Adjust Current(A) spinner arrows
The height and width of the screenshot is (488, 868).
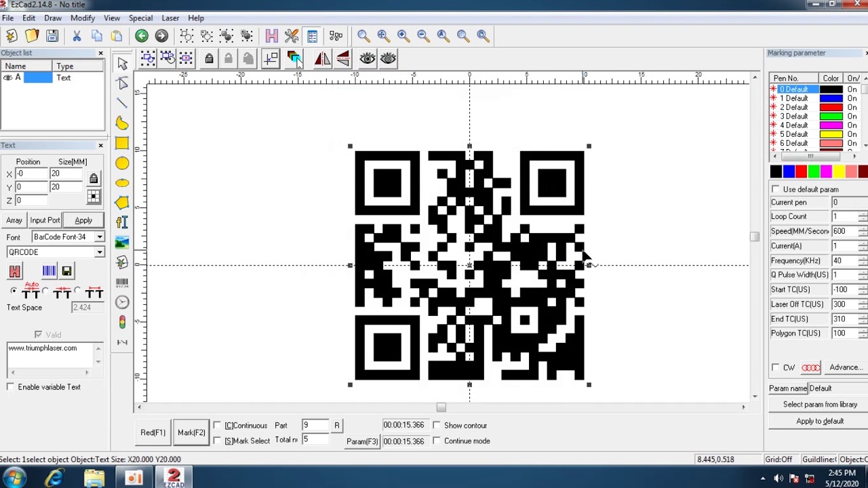coord(863,246)
